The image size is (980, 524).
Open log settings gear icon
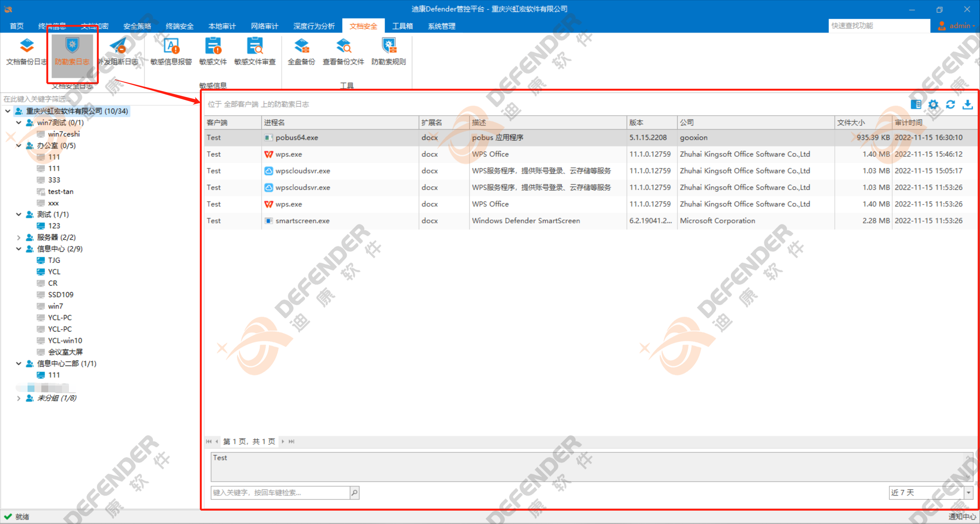pos(933,104)
